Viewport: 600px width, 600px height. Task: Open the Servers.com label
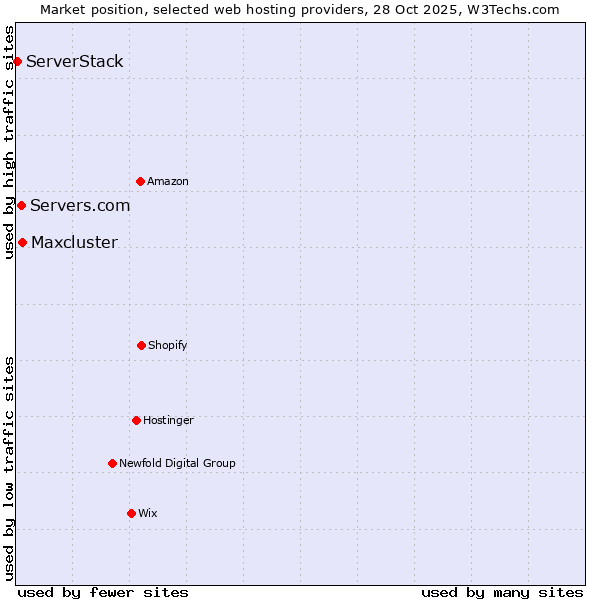point(80,206)
